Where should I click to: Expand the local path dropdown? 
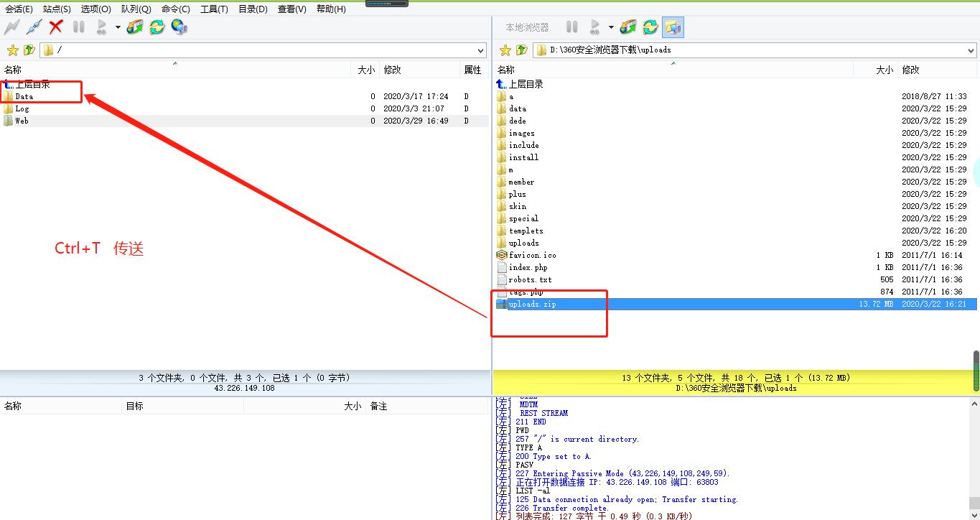(x=971, y=50)
